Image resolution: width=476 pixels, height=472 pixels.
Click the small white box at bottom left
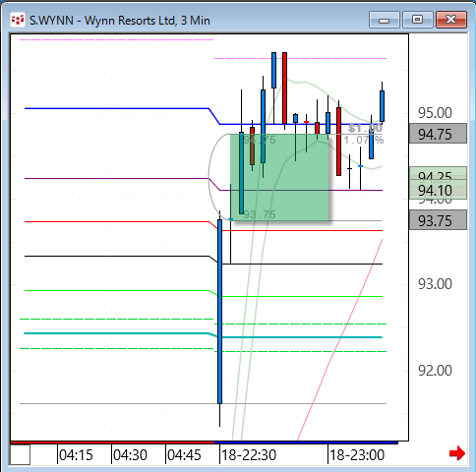[20, 454]
